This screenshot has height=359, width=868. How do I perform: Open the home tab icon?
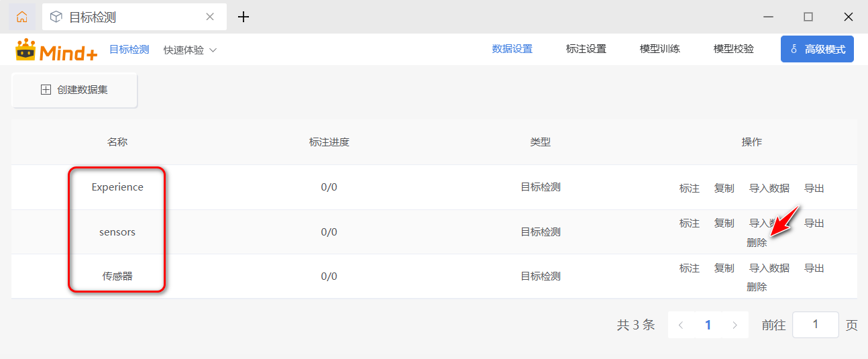22,17
